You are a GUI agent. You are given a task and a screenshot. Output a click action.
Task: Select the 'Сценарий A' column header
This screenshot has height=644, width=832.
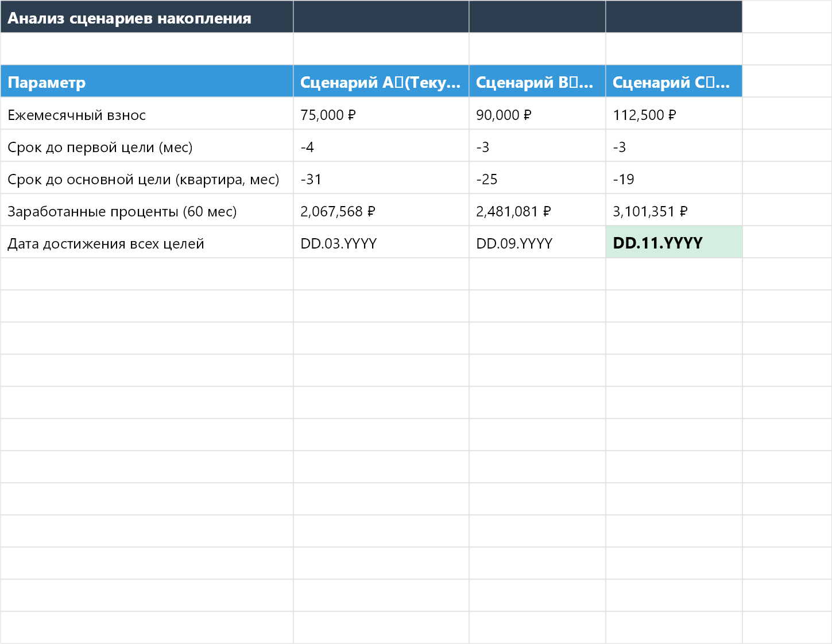pos(381,82)
